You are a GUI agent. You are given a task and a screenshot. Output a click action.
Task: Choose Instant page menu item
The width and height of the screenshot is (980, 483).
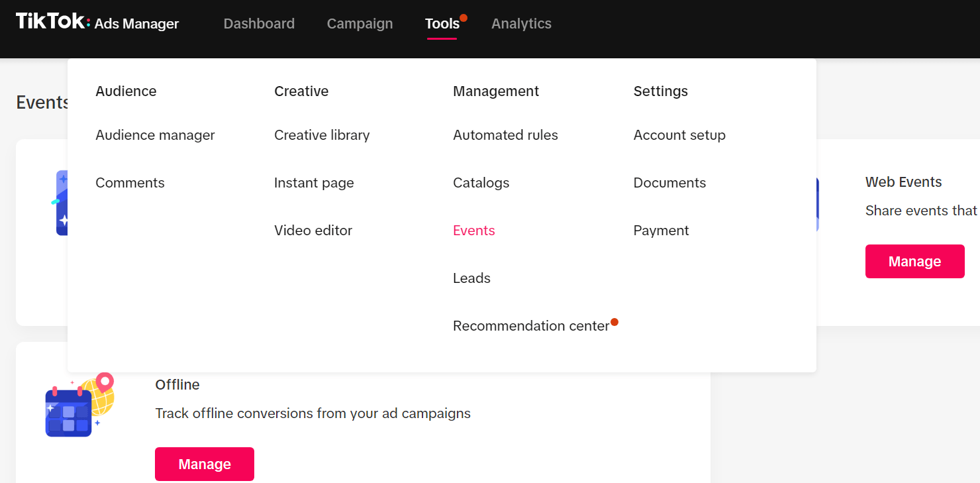314,183
